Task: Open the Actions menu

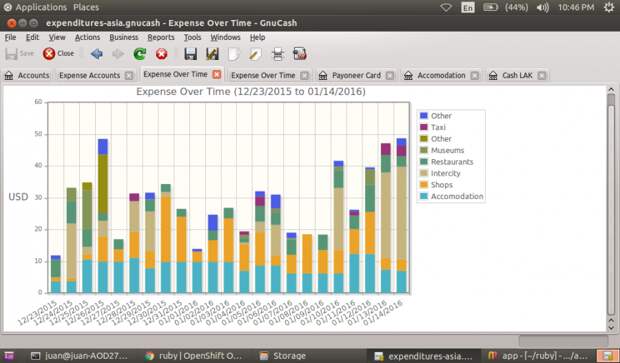Action: (87, 37)
